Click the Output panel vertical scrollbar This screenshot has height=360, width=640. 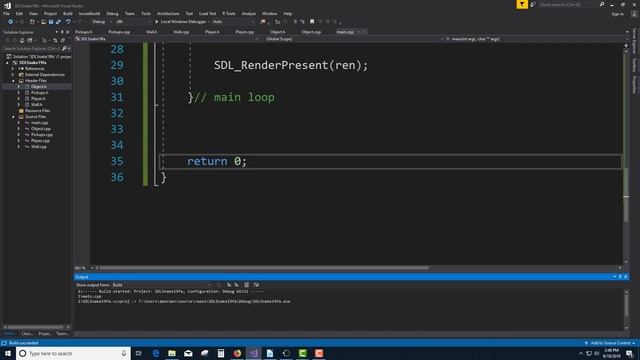pos(626,305)
